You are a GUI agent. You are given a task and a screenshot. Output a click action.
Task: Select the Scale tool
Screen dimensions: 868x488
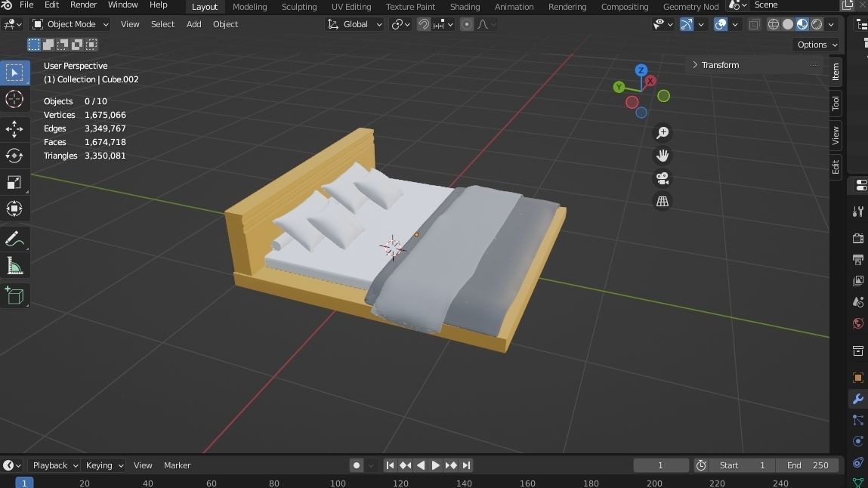(x=14, y=182)
